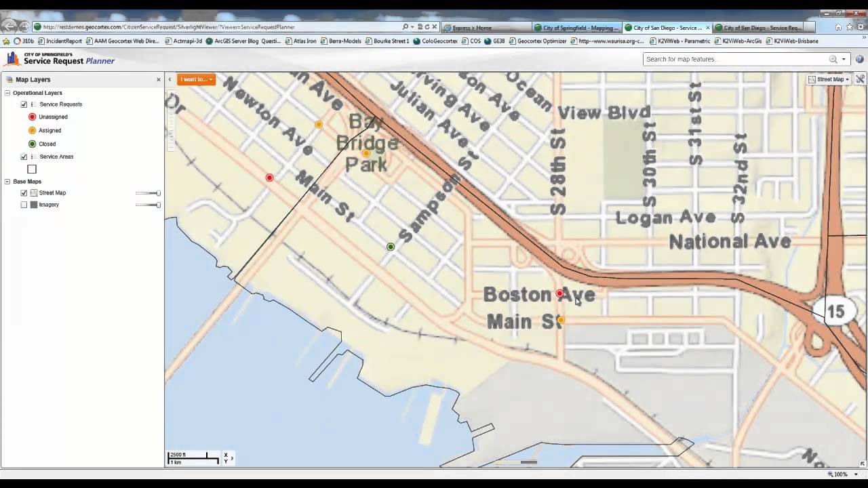Click the search magnifier icon
868x488 pixels.
point(833,59)
